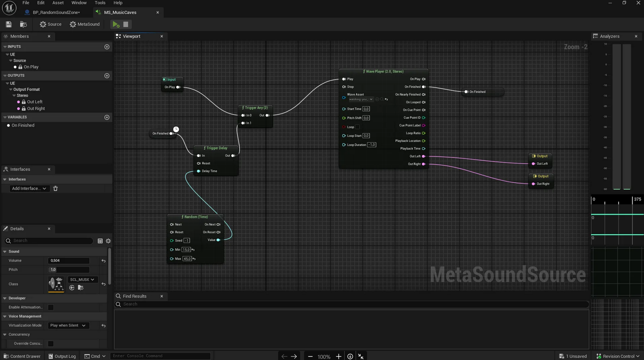
Task: Open the Tools menu
Action: click(100, 3)
